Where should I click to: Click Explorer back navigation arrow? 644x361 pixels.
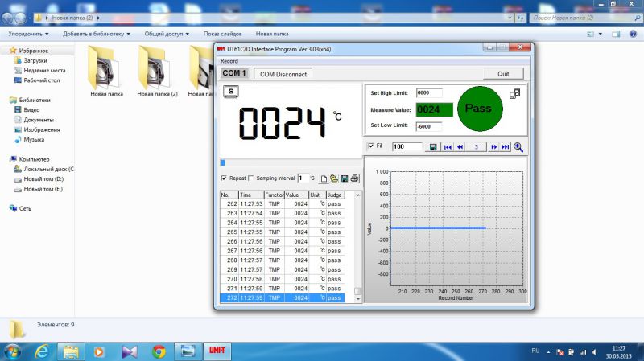click(8, 18)
